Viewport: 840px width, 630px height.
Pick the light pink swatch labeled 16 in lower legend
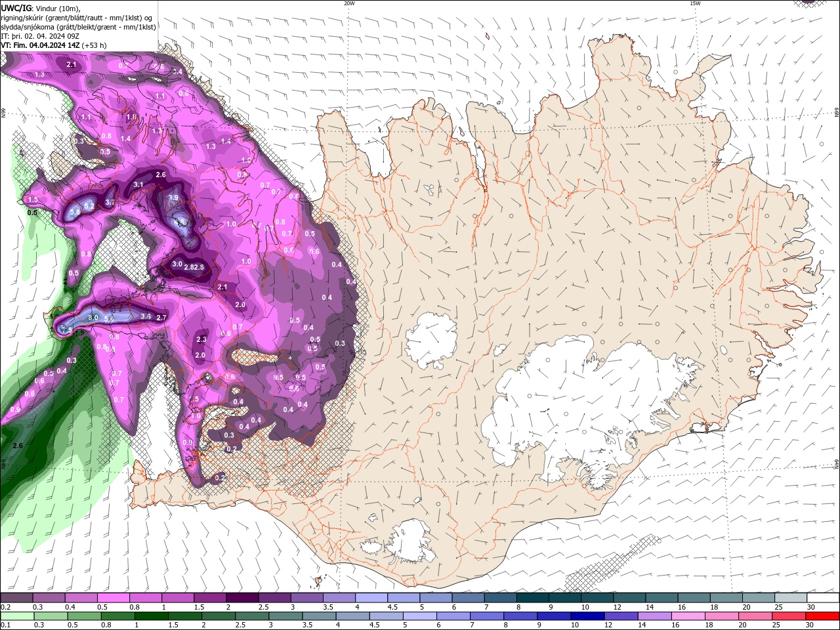688,616
